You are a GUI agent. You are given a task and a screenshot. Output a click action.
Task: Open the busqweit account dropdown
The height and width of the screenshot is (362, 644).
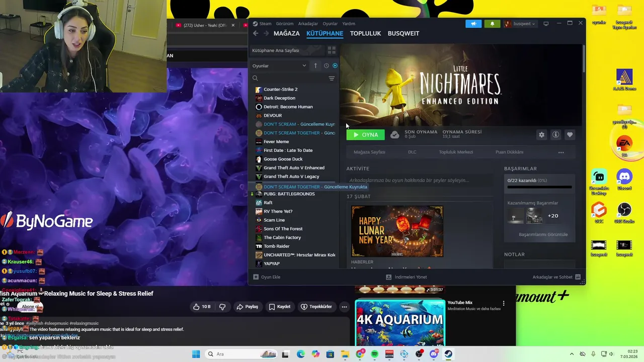(x=520, y=24)
